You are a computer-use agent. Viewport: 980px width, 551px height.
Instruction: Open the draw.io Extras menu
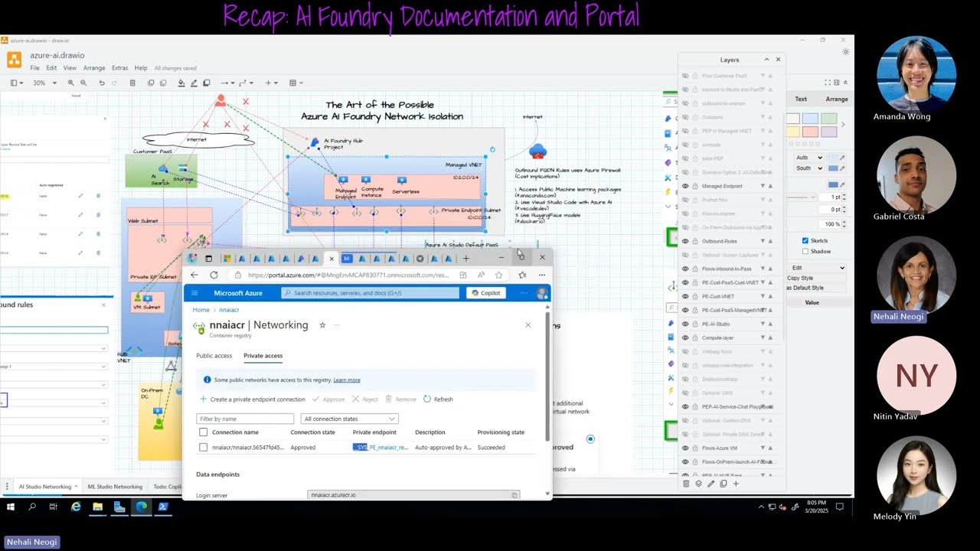coord(120,68)
